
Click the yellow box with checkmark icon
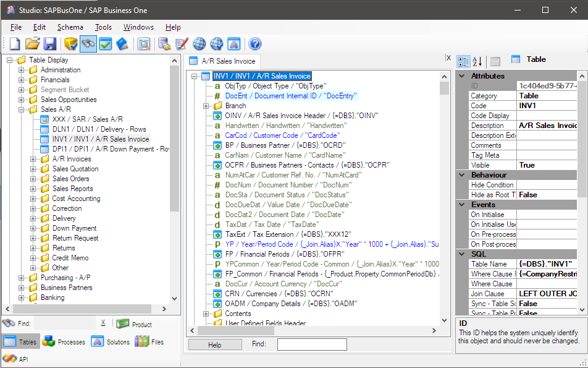[70, 44]
